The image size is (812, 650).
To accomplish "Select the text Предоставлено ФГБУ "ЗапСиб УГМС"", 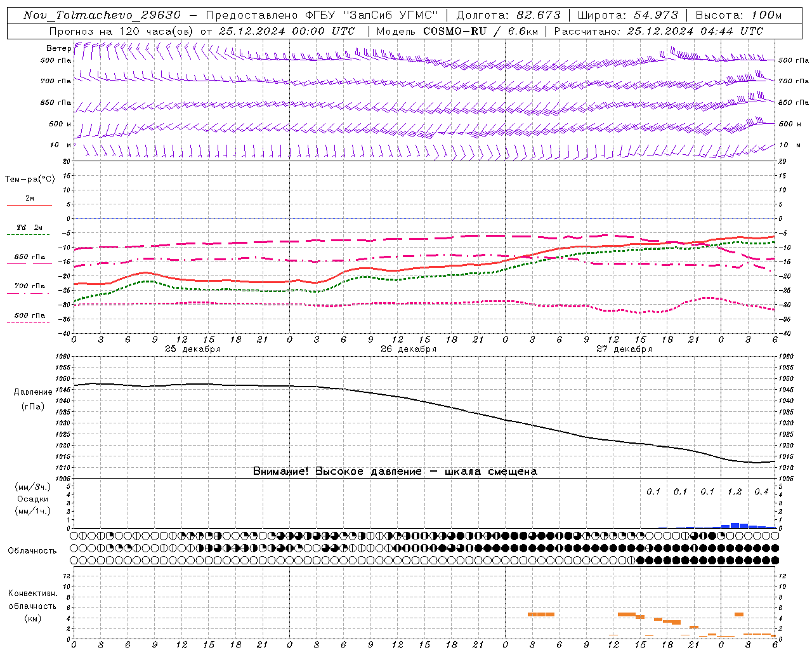I will 322,15.
